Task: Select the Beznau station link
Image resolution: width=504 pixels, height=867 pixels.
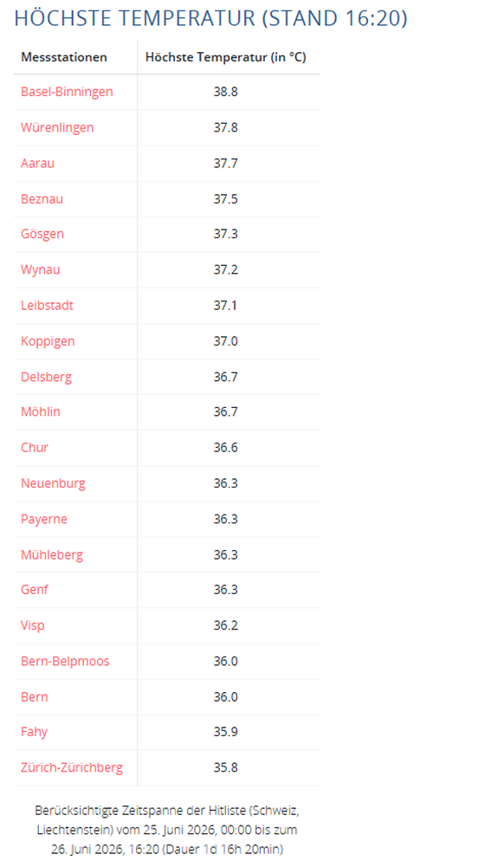Action: (42, 199)
